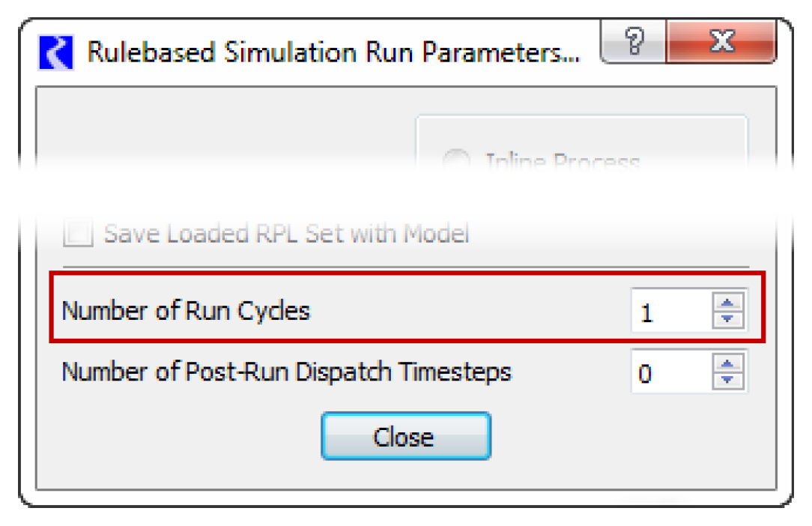Click the question mark help button
The image size is (812, 526).
pyautogui.click(x=632, y=43)
